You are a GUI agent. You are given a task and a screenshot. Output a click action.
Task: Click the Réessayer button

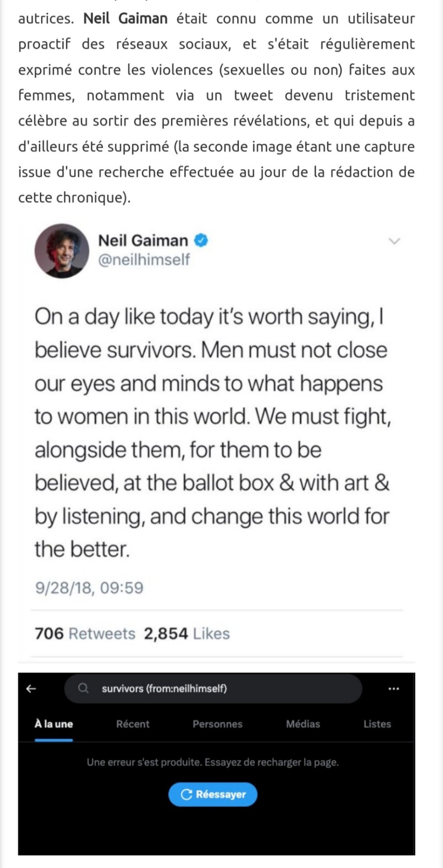[x=213, y=794]
